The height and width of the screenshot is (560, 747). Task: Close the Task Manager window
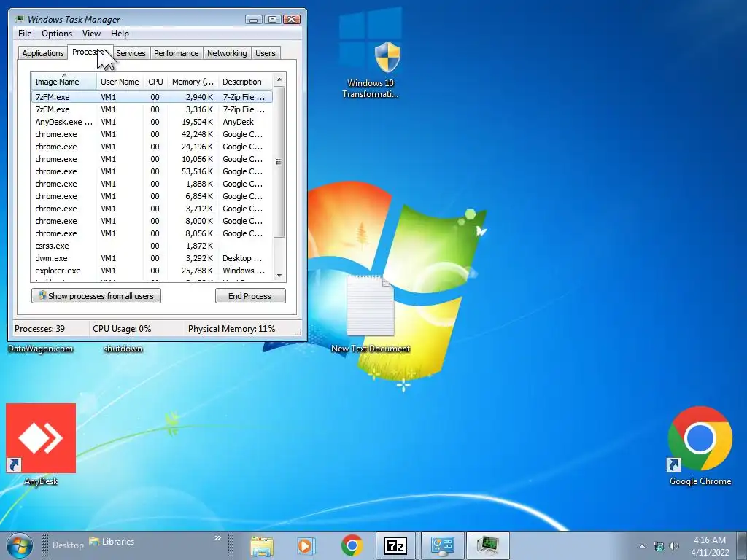[292, 20]
